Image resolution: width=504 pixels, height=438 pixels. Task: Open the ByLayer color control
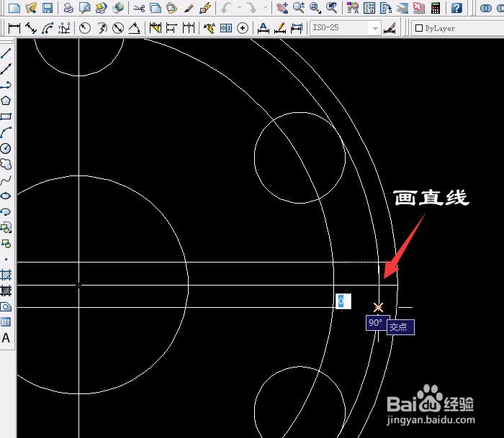[458, 28]
